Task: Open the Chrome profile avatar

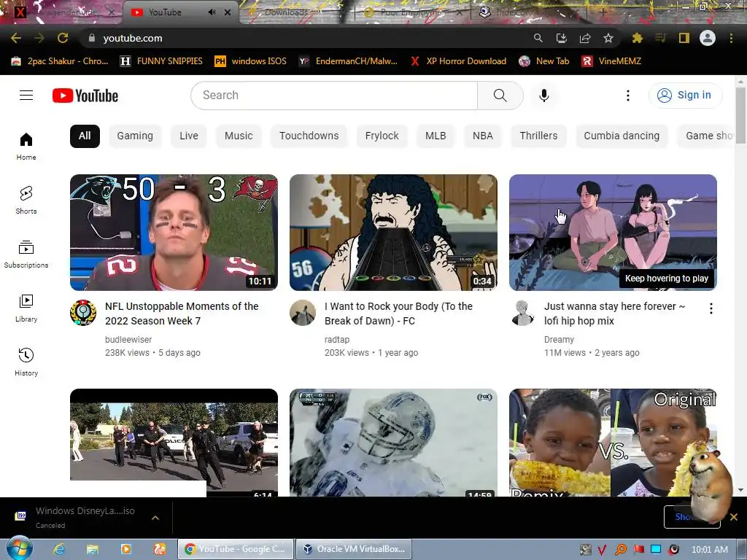Action: pyautogui.click(x=708, y=38)
